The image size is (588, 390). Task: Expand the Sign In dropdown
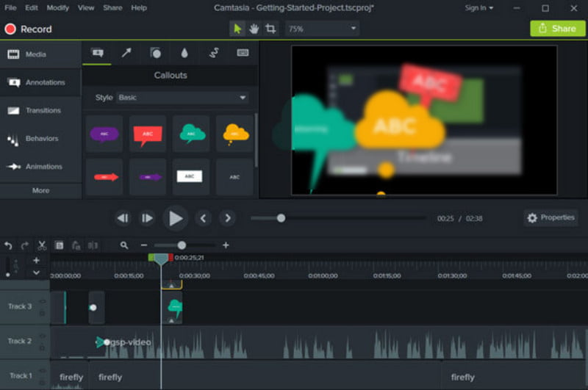479,8
